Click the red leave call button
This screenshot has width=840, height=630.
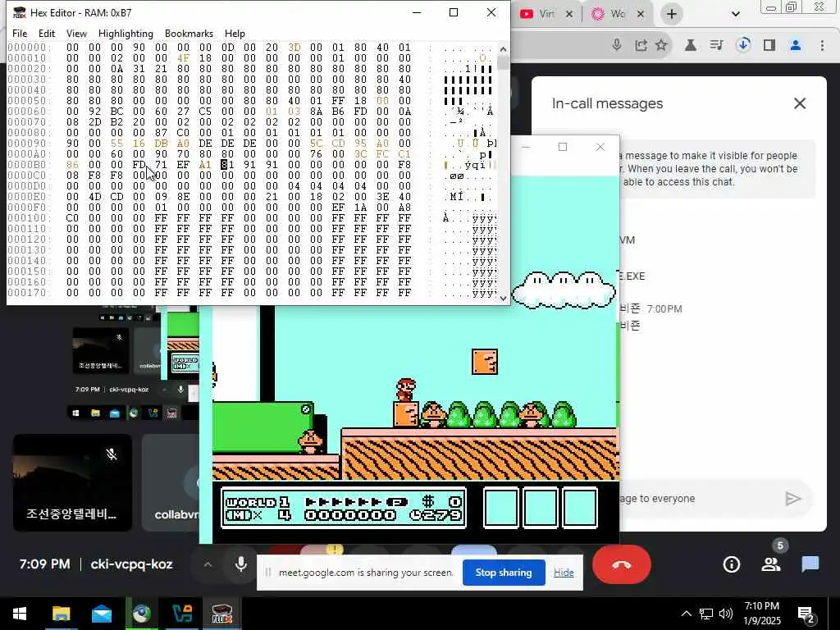pos(622,564)
